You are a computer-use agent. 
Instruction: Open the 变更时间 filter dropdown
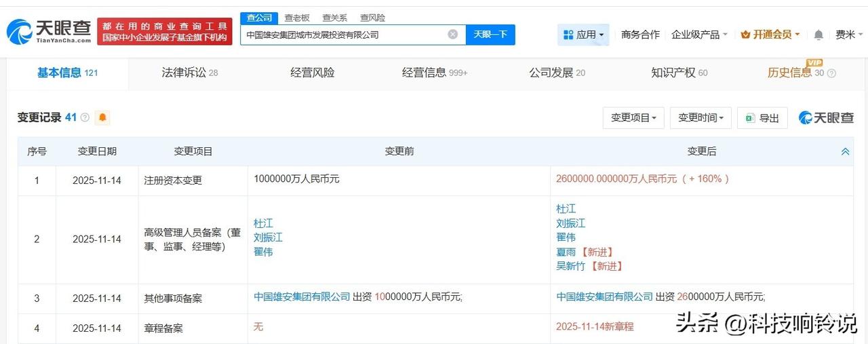click(701, 118)
